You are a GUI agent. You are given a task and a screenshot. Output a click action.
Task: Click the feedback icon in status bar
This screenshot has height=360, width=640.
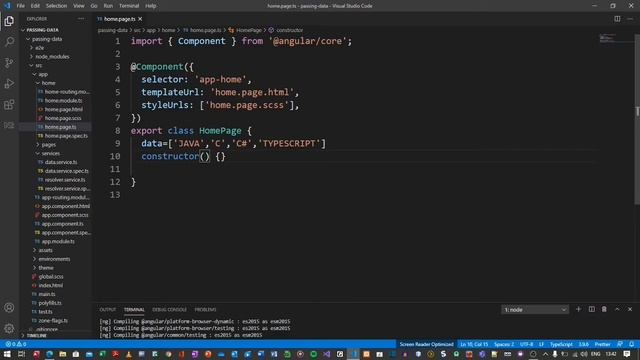[x=620, y=344]
